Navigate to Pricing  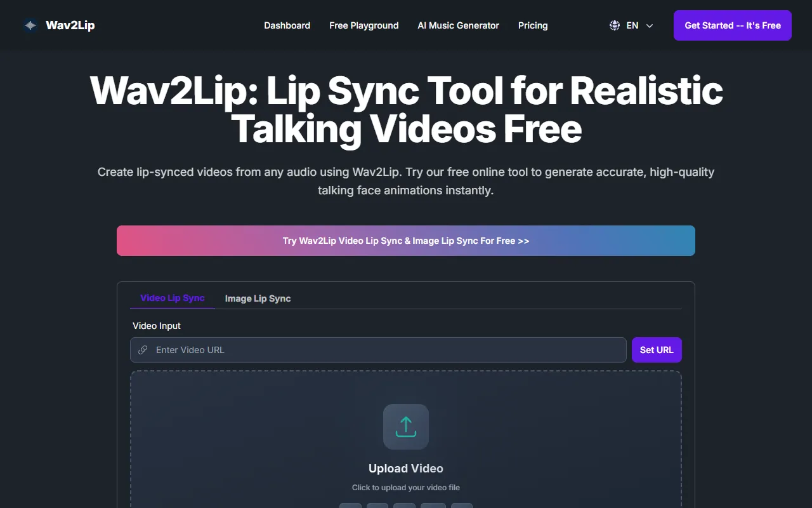532,25
